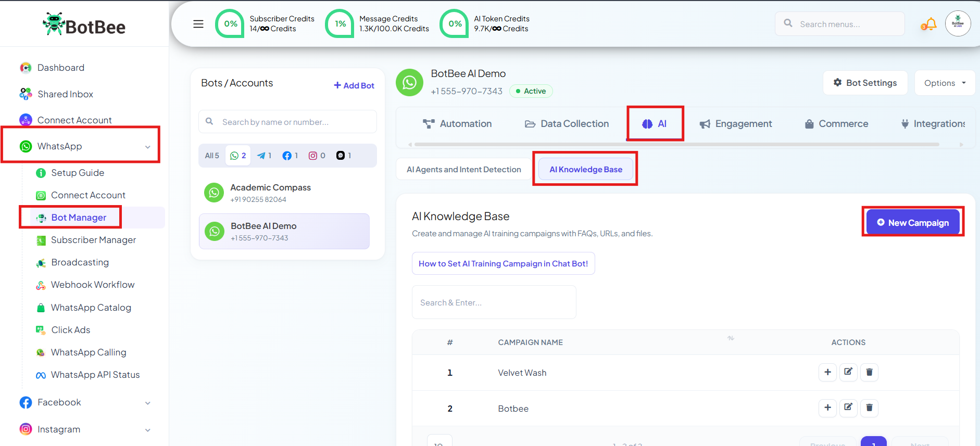Open the hamburger menu icon
The image size is (980, 446).
pyautogui.click(x=198, y=24)
